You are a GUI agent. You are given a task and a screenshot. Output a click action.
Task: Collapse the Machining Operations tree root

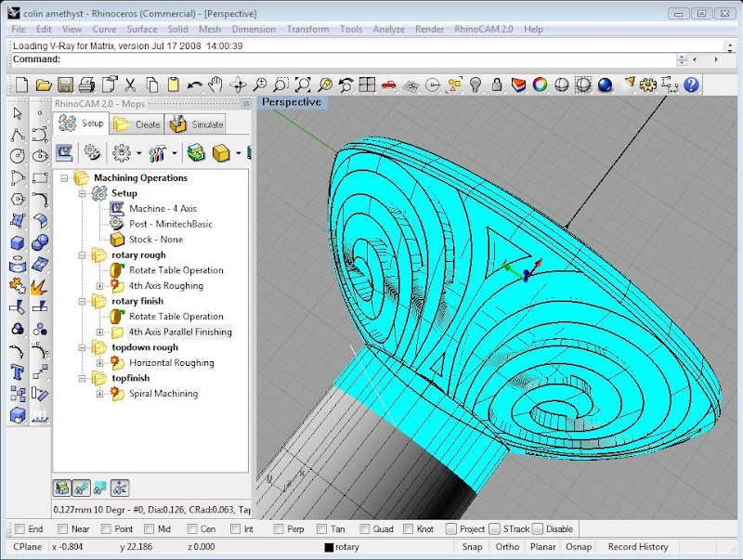tap(65, 178)
